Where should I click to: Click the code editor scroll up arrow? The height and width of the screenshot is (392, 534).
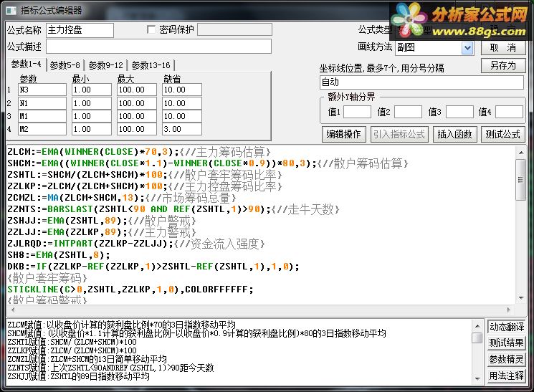coord(520,153)
